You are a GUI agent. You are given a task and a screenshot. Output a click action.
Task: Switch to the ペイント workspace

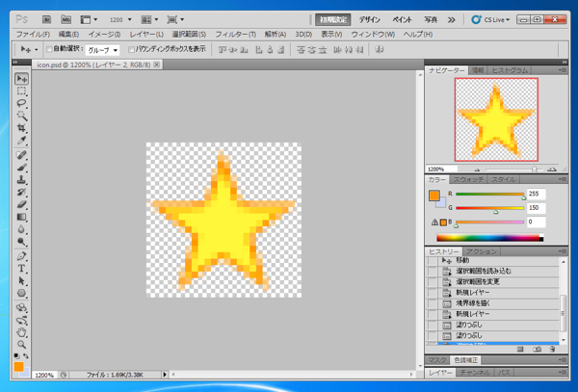[403, 19]
